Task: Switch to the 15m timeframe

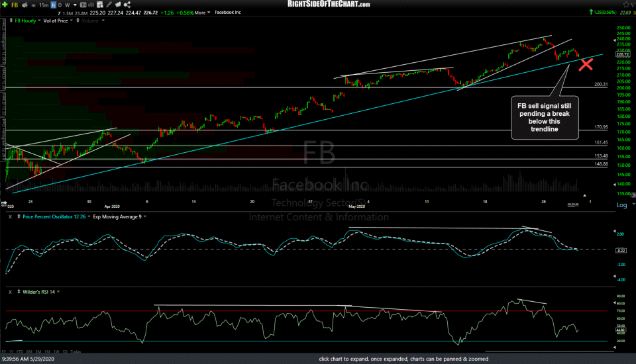Action: 44,5
